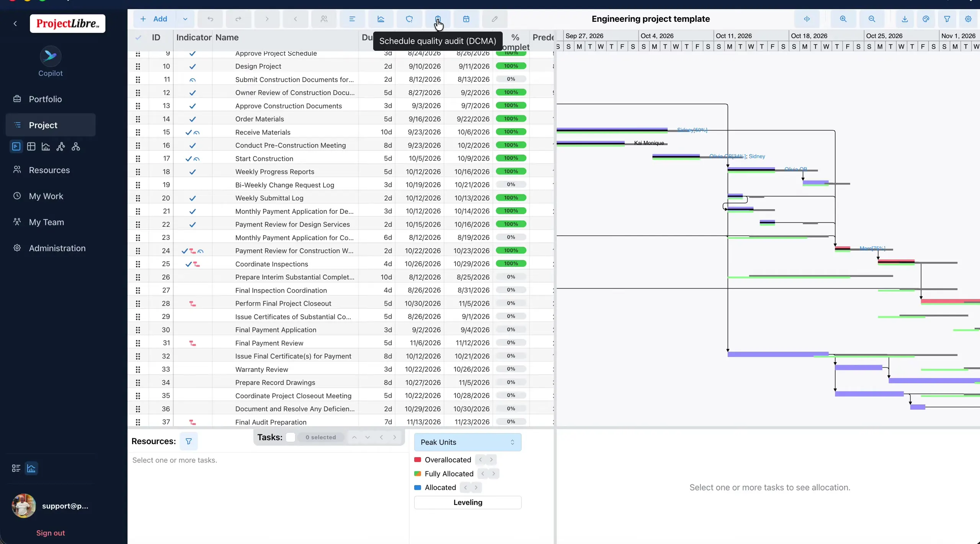The image size is (980, 544).
Task: Open the Add button dropdown arrow
Action: [185, 19]
